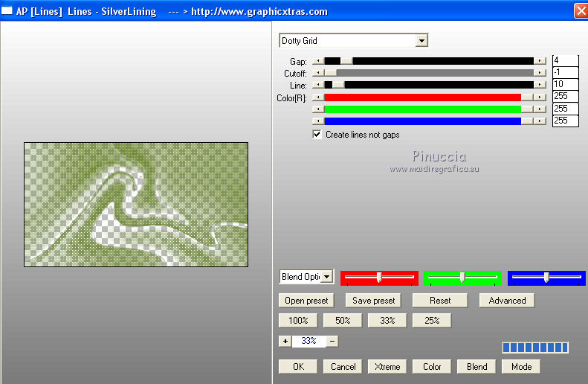Click right arrow of green color slider
This screenshot has height=384, width=588.
click(x=540, y=109)
